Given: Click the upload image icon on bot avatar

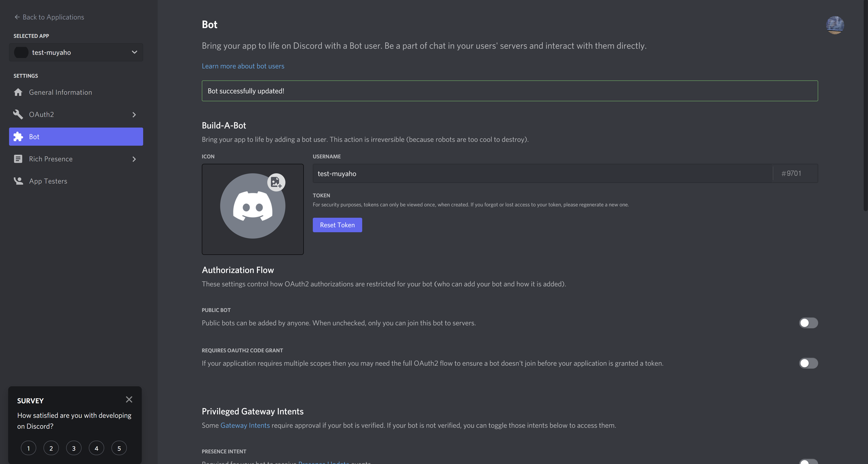Looking at the screenshot, I should pyautogui.click(x=276, y=182).
